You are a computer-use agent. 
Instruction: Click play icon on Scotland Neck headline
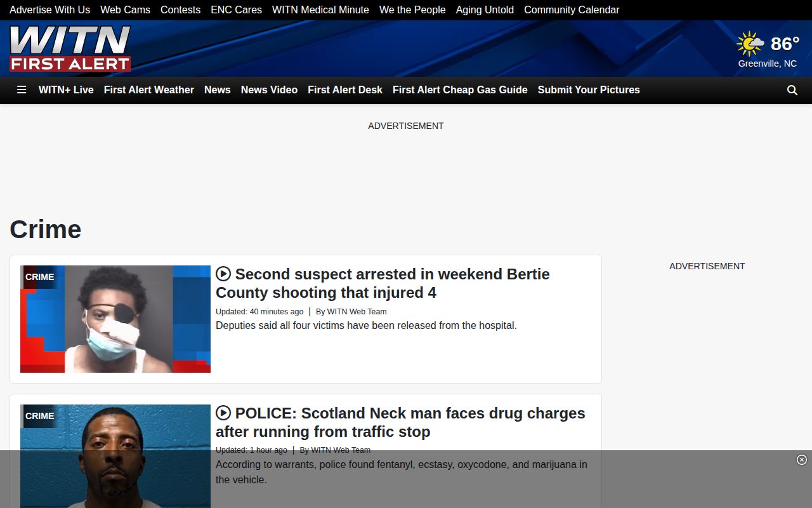tap(223, 413)
